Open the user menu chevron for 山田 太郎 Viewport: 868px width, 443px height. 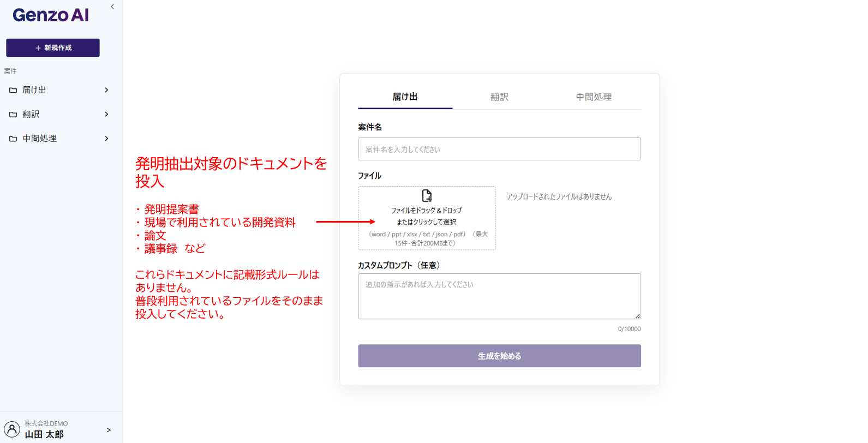(109, 430)
